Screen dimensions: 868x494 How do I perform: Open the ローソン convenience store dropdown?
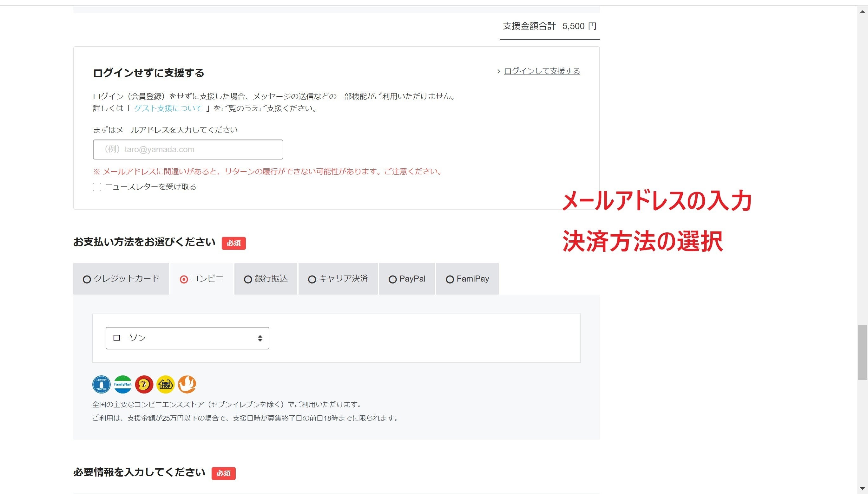[187, 338]
